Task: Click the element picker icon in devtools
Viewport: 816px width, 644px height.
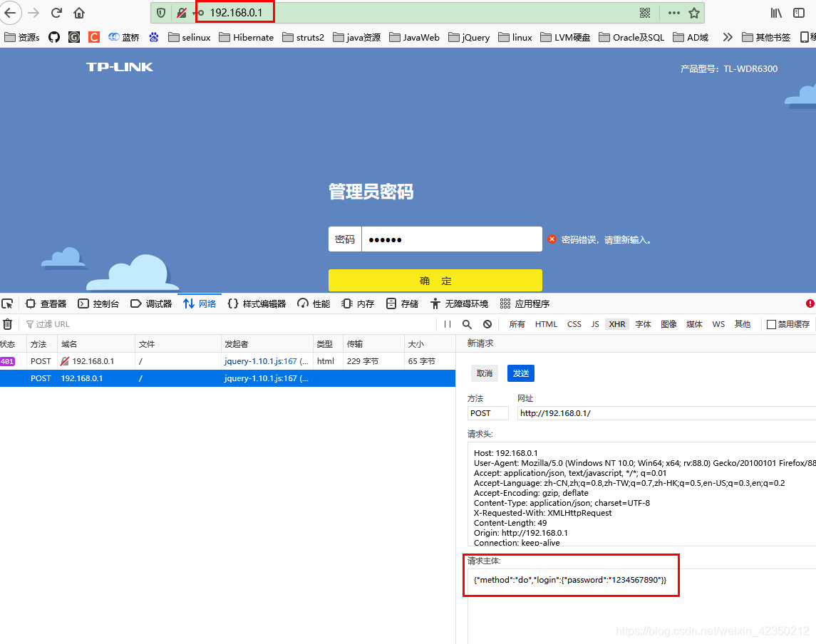Action: (x=7, y=303)
